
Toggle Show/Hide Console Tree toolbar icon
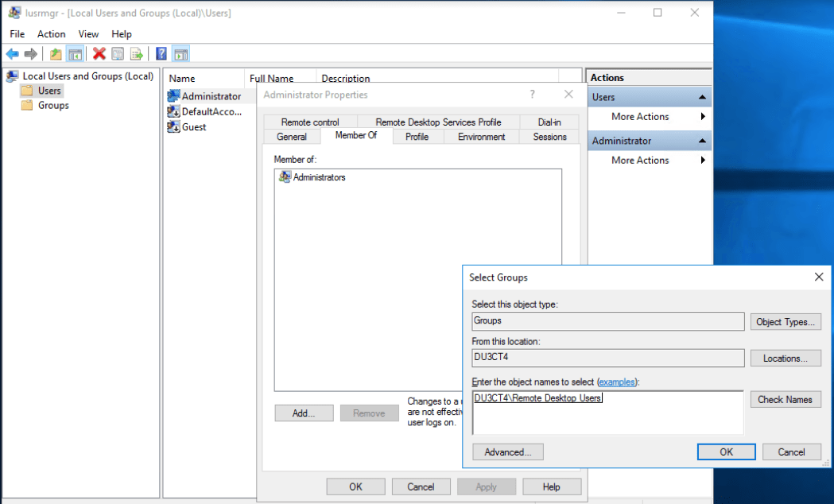coord(75,54)
